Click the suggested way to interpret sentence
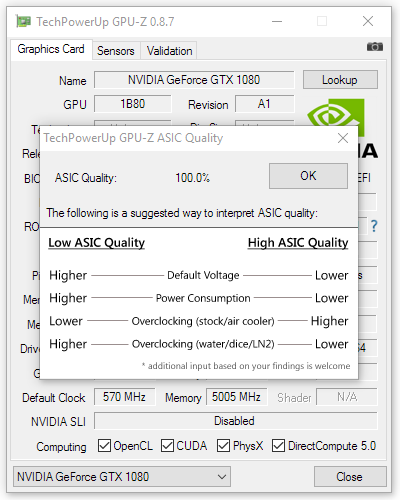 tap(182, 213)
